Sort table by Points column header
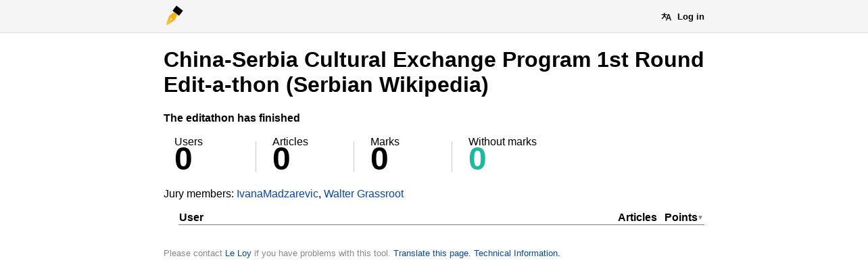The height and width of the screenshot is (267, 868). click(x=681, y=217)
